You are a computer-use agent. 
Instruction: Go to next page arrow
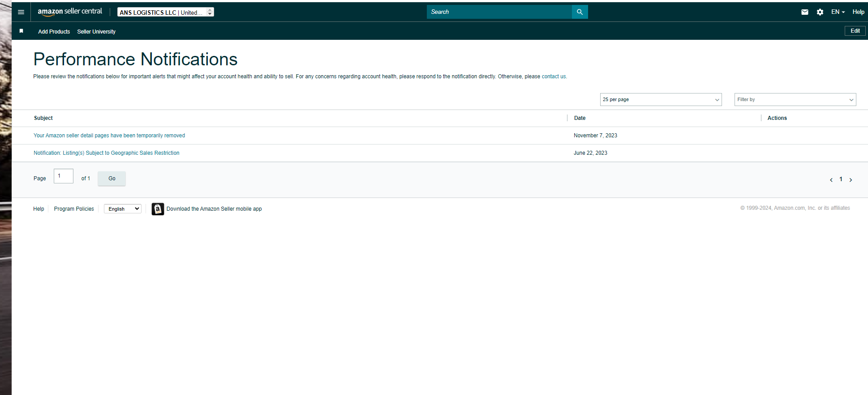coord(851,180)
